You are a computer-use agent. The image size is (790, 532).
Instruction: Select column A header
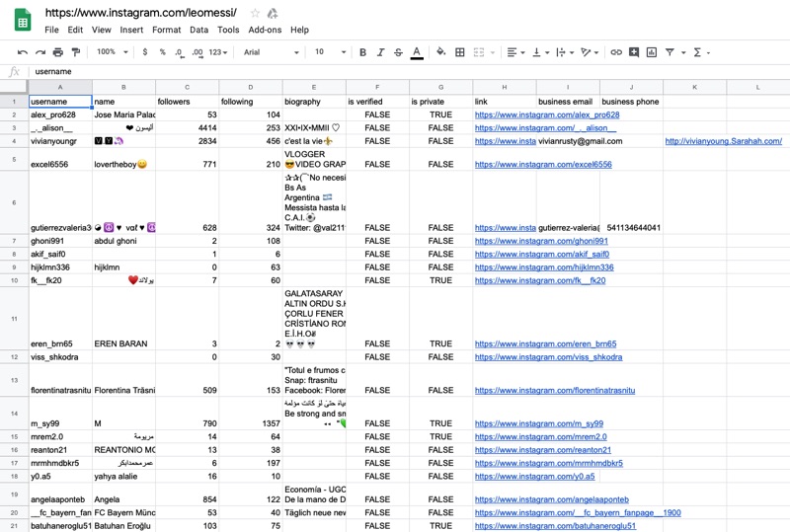coord(60,87)
